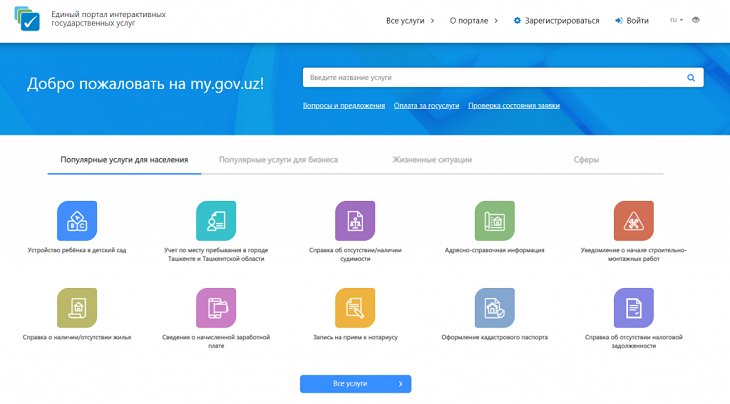Toggle accessibility eye icon in header
Image resolution: width=730 pixels, height=404 pixels.
pyautogui.click(x=696, y=20)
